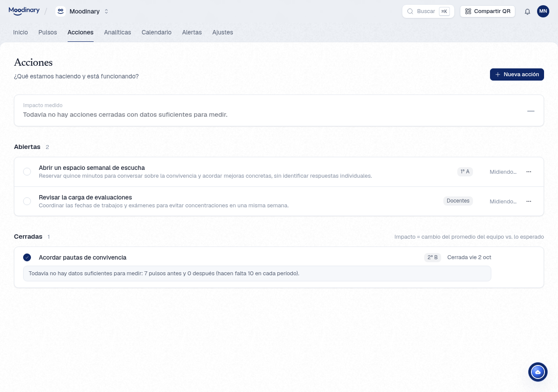Click 'Midiendo...' status on 1° A row
The height and width of the screenshot is (392, 558).
[x=503, y=172]
